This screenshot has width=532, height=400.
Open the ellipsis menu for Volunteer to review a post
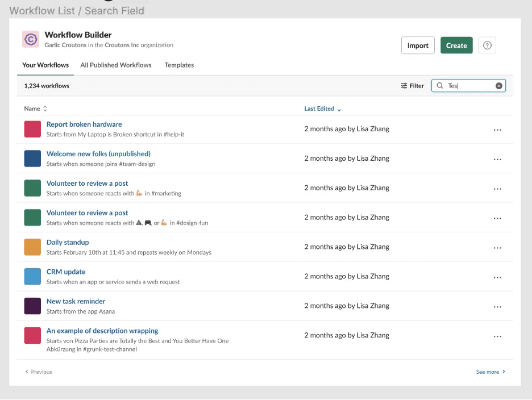pyautogui.click(x=497, y=189)
